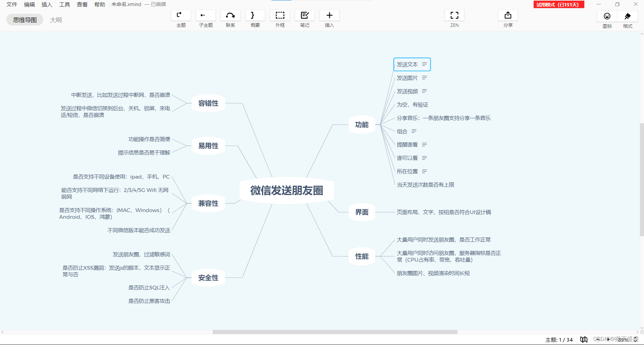Click the vertical scrollbar thumb

(642, 180)
